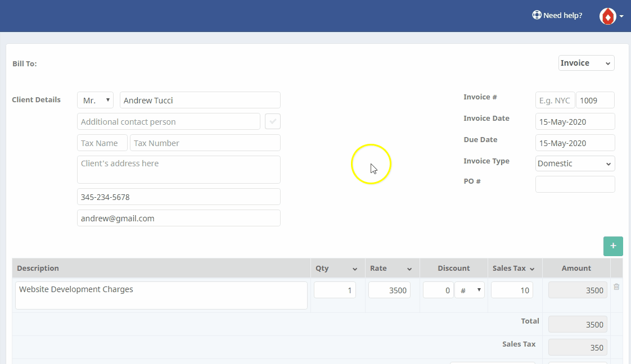This screenshot has width=631, height=364.
Task: Click the Client Details label
Action: coord(36,99)
